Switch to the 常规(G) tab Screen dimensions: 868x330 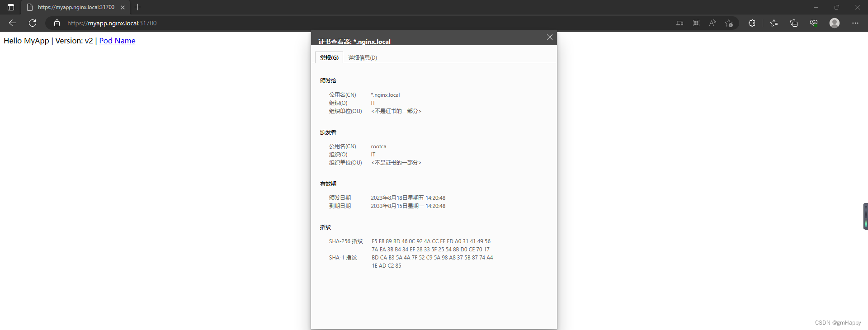[329, 57]
